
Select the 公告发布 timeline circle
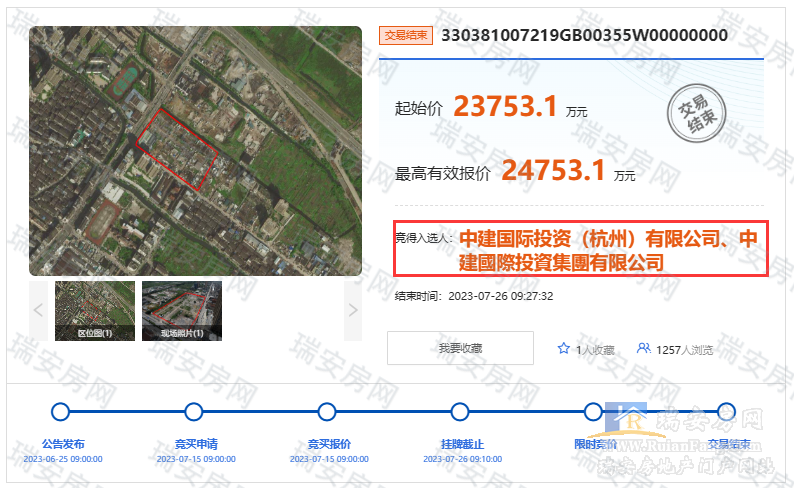(60, 412)
